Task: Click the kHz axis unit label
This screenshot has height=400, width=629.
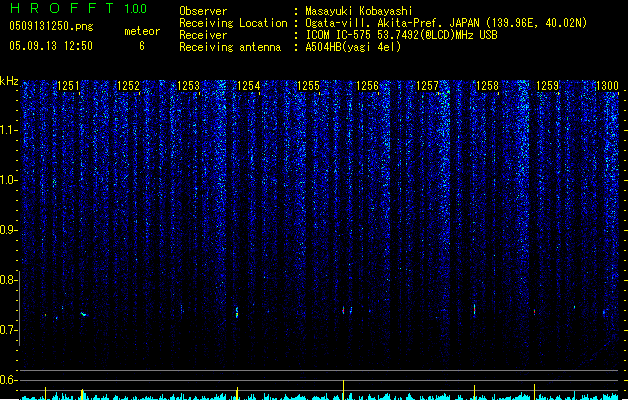Action: click(9, 81)
